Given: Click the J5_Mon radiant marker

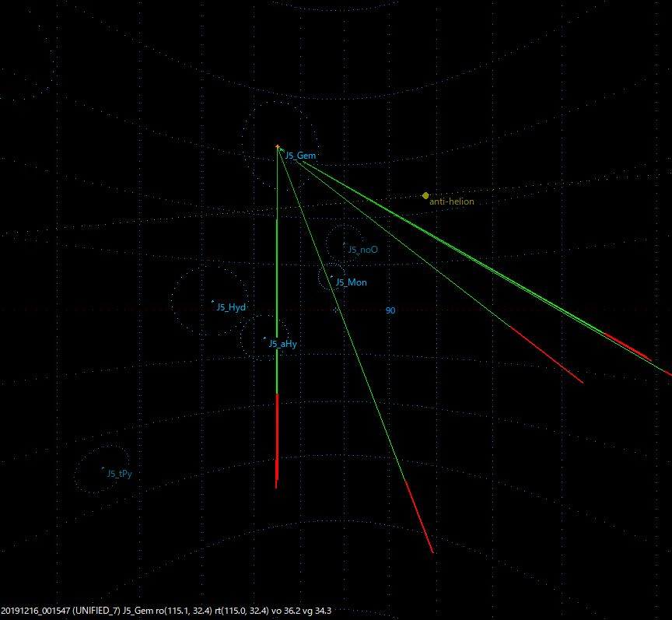Looking at the screenshot, I should click(333, 276).
